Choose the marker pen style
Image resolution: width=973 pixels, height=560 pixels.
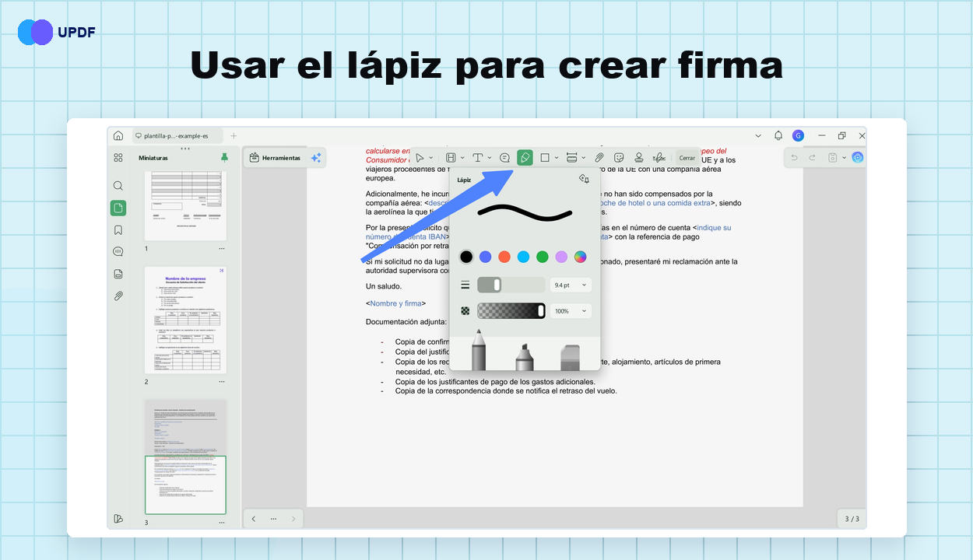[x=525, y=356]
